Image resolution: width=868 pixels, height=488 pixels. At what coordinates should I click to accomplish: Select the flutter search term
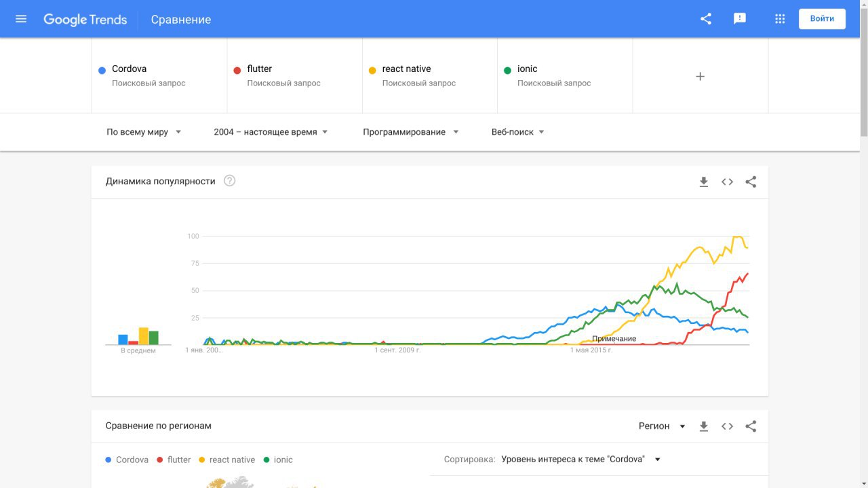click(x=294, y=75)
